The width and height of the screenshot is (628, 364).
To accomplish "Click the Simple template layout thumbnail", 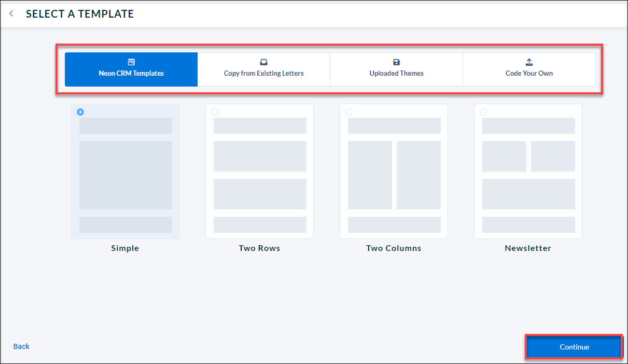I will [125, 172].
